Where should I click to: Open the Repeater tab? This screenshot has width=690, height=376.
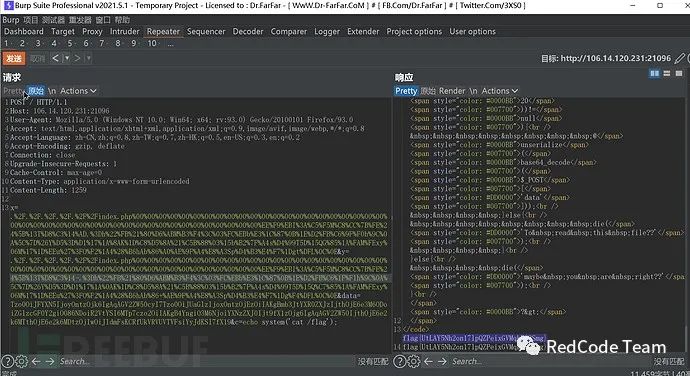163,31
